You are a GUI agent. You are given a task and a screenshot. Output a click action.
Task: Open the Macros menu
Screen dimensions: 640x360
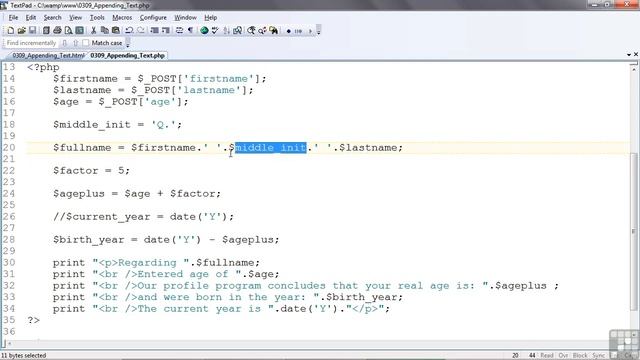click(x=122, y=18)
